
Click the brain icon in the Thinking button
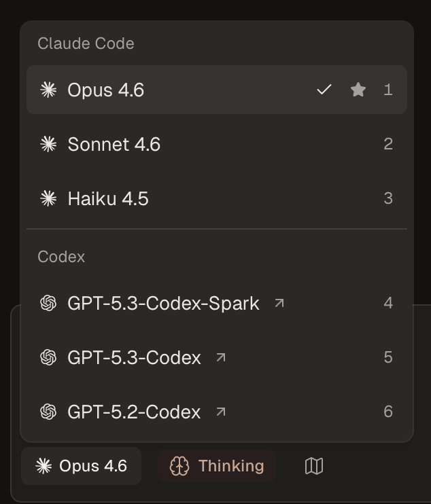coord(179,466)
